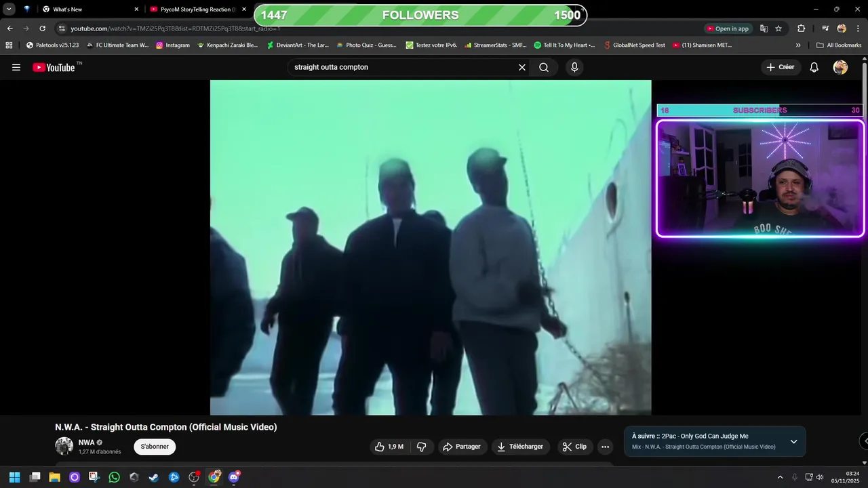Go forward with browser forward arrow

(26, 28)
